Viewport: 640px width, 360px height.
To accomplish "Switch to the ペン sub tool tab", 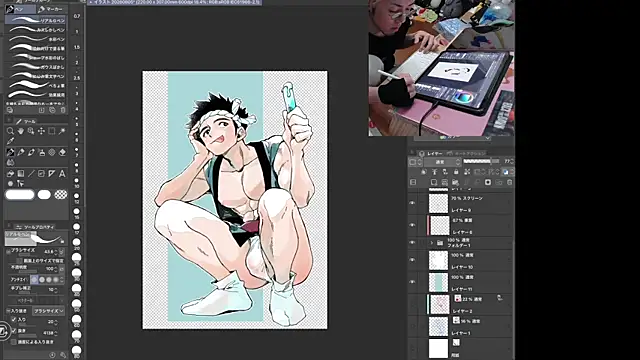I will (x=20, y=9).
